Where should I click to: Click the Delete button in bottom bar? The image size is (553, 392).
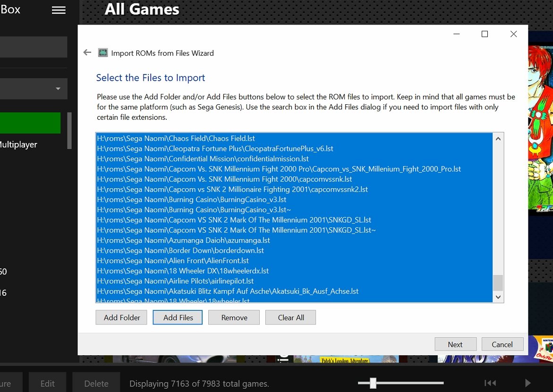[96, 383]
